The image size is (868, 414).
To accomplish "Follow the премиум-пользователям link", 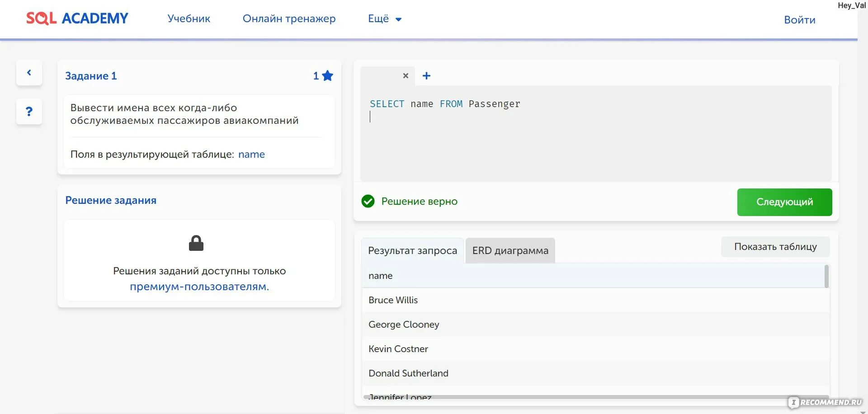I will (x=199, y=287).
